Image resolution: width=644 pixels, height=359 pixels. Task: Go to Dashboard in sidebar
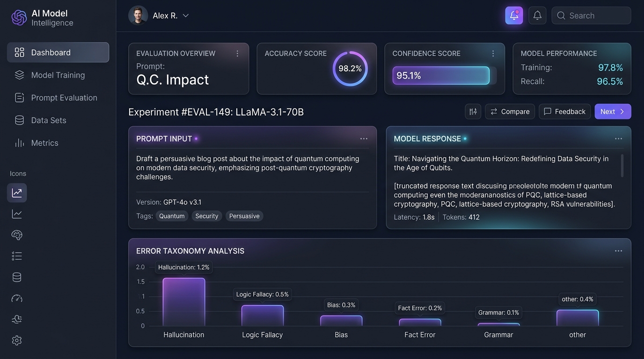pos(58,52)
